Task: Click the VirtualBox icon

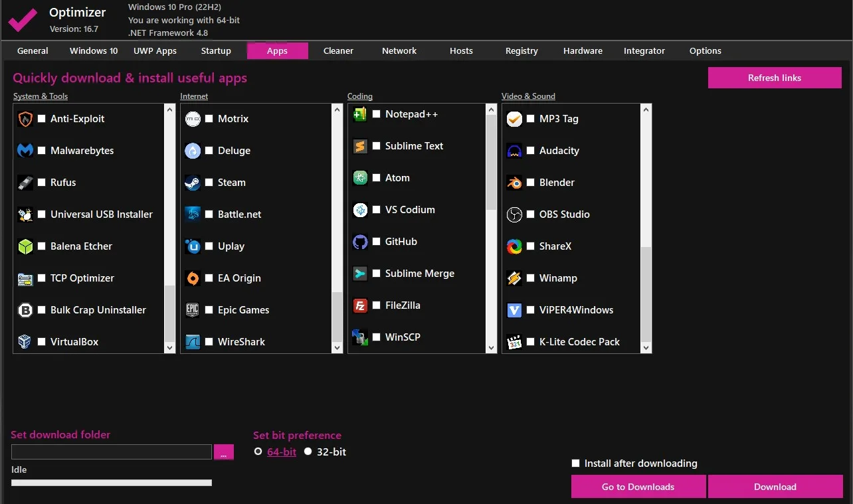Action: (x=25, y=342)
